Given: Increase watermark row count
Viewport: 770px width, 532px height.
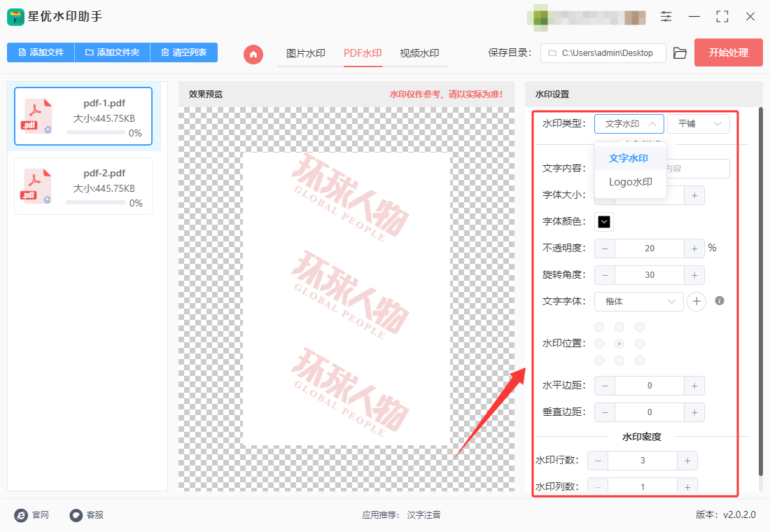Looking at the screenshot, I should (x=687, y=461).
